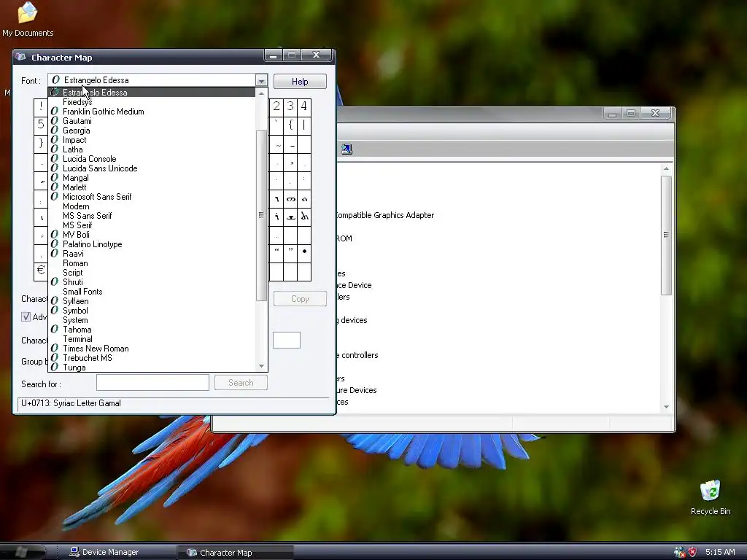Select Symbol font from list
This screenshot has height=560, width=747.
pyautogui.click(x=152, y=311)
